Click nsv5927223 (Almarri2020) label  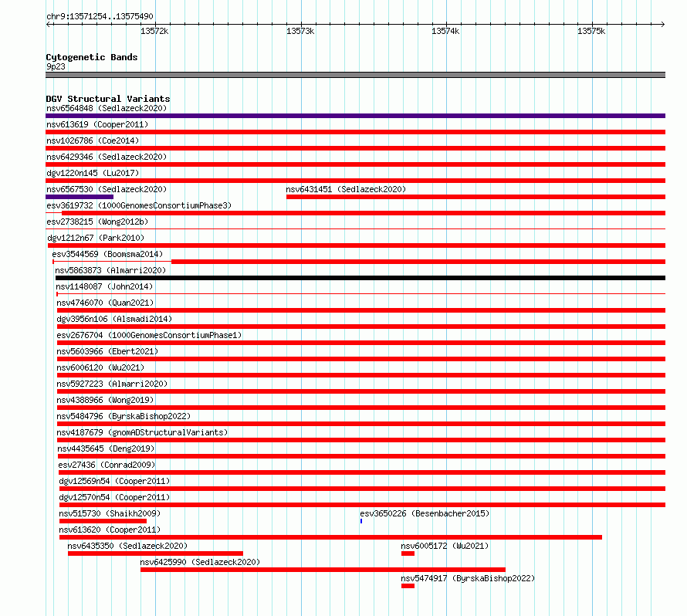[x=112, y=384]
